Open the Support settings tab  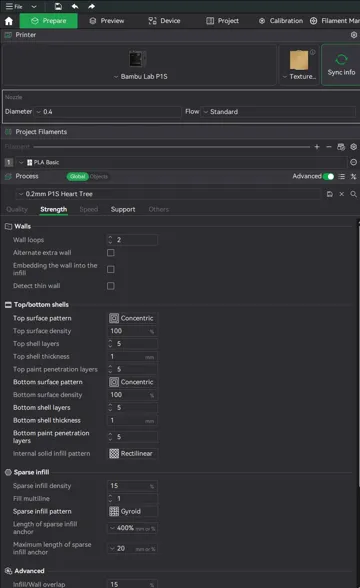123,209
